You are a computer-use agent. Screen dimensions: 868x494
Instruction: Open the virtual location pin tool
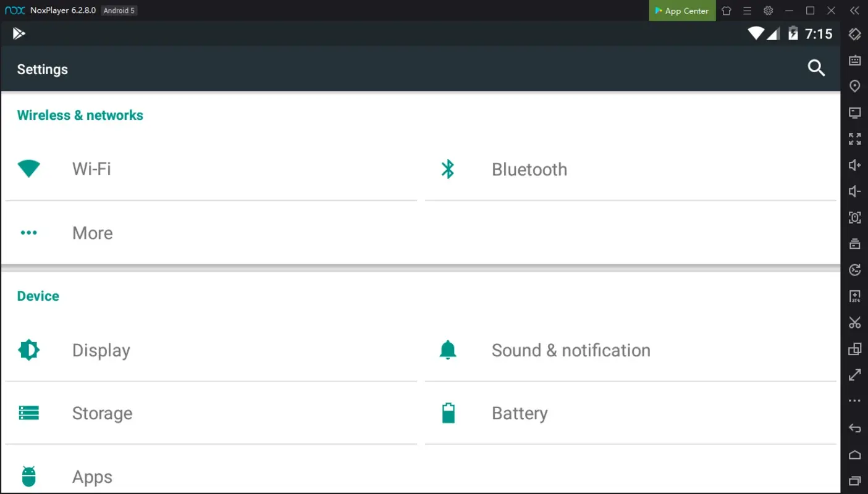point(854,86)
